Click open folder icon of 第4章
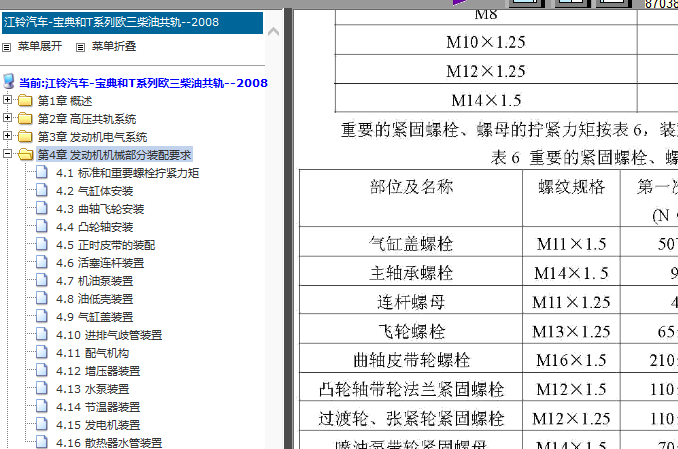Screen dimensions: 678x449 click(26, 154)
